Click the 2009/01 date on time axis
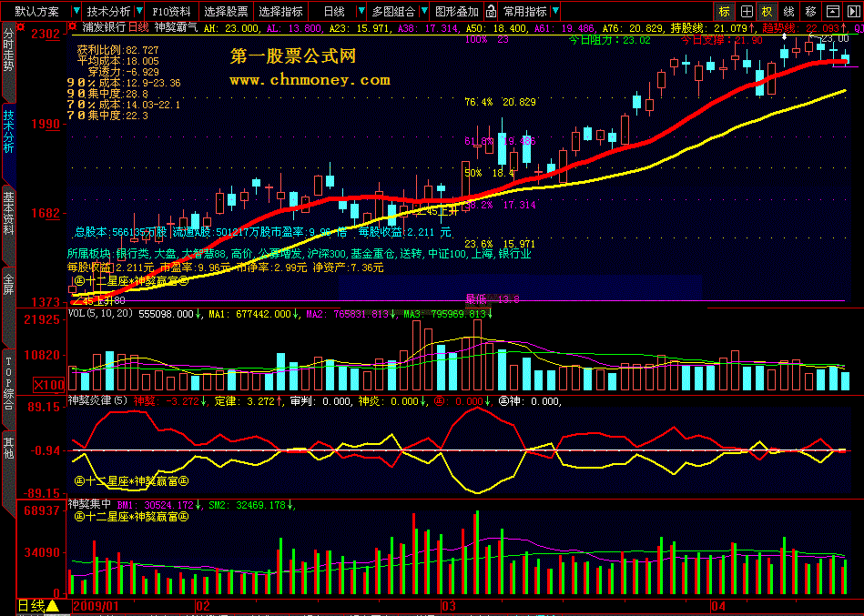Viewport: 864px width, 616px height. coord(96,606)
